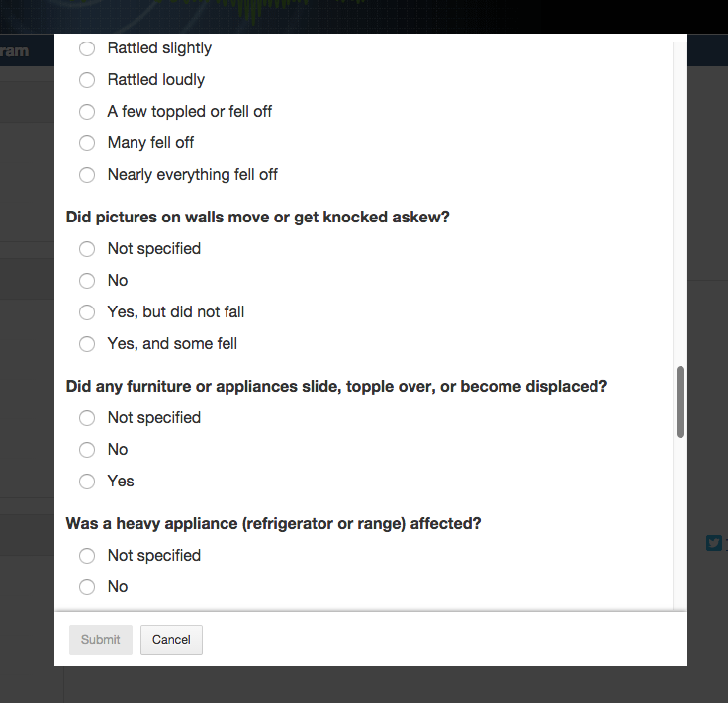728x703 pixels.
Task: Pick 'Yes, and some fell' option
Action: (x=87, y=344)
